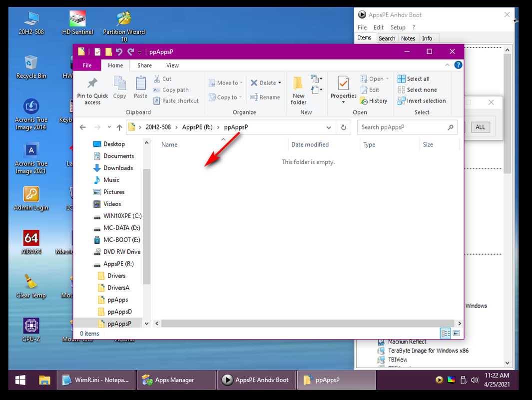The width and height of the screenshot is (532, 400).
Task: Open the Notes tab in AppsPE Anhdv Boot
Action: click(x=408, y=38)
